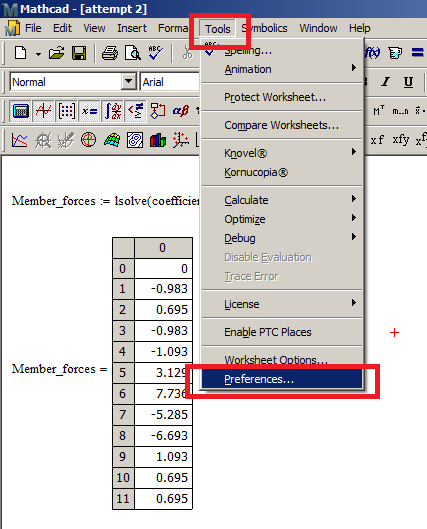This screenshot has width=427, height=529.
Task: Select the -6.693 cell in row 8
Action: pos(164,436)
